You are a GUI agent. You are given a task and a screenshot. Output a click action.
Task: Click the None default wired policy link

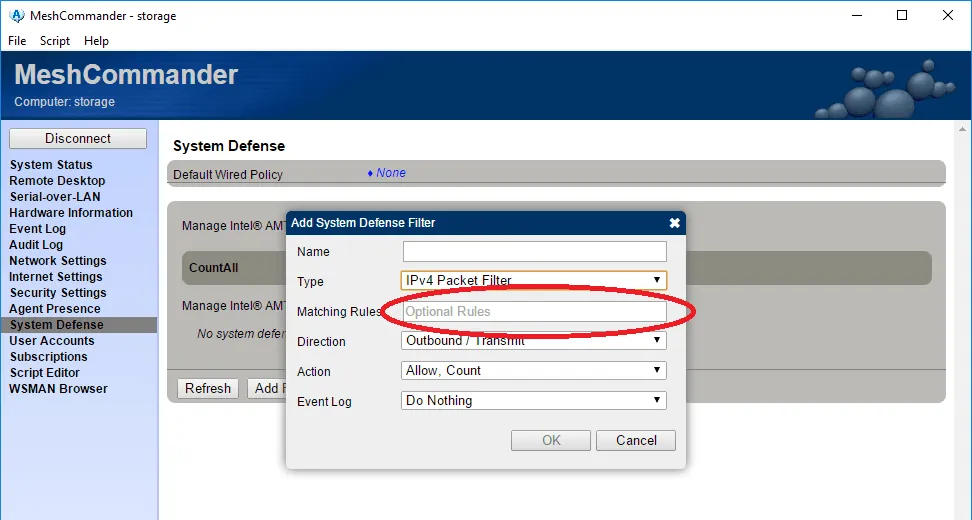(391, 173)
